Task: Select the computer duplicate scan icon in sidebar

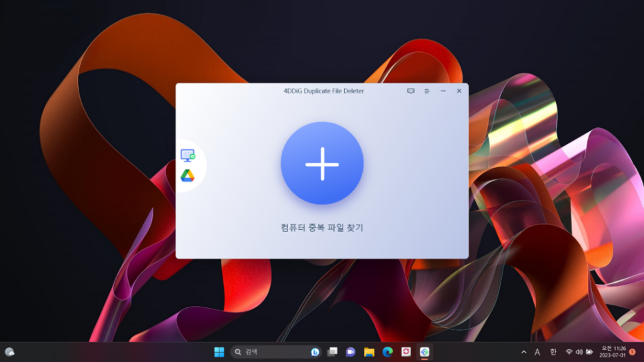Action: pyautogui.click(x=188, y=155)
